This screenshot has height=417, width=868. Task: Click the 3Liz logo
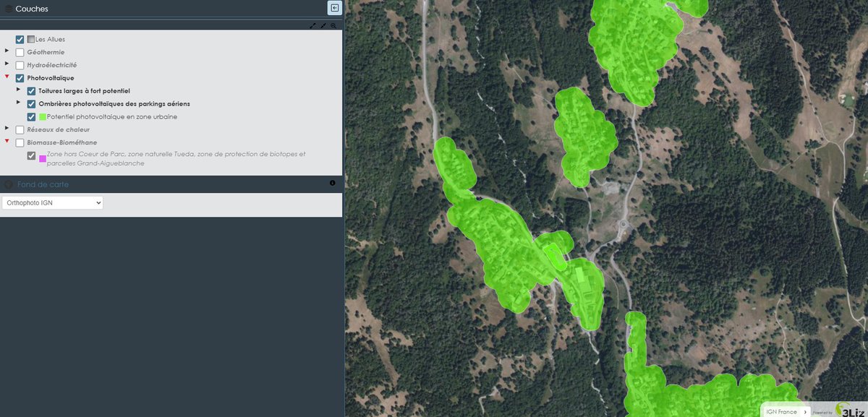click(x=851, y=410)
